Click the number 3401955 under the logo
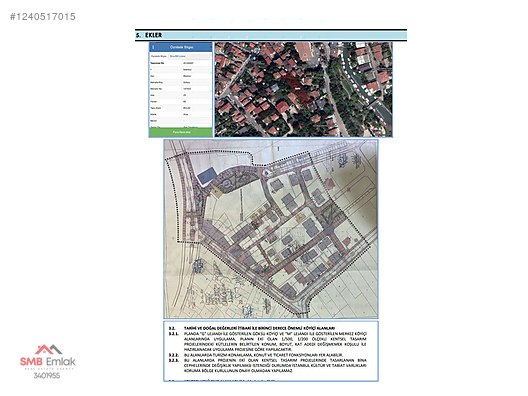The height and width of the screenshot is (396, 528). (47, 375)
